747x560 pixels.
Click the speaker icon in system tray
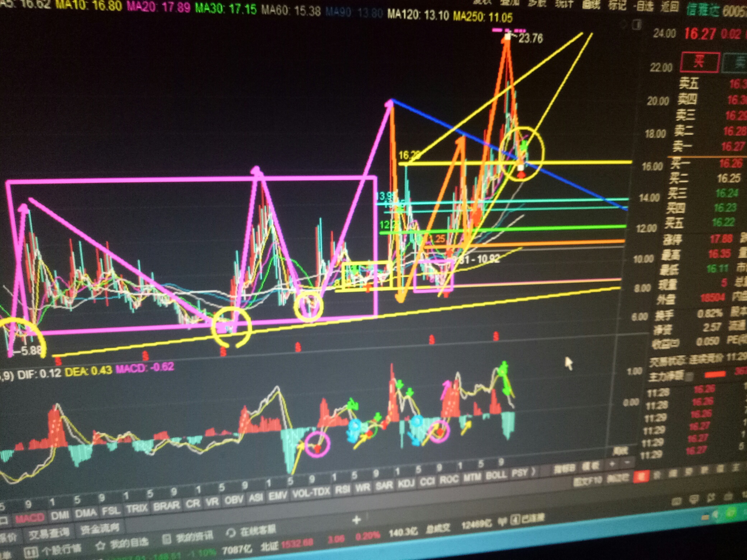pos(715,515)
